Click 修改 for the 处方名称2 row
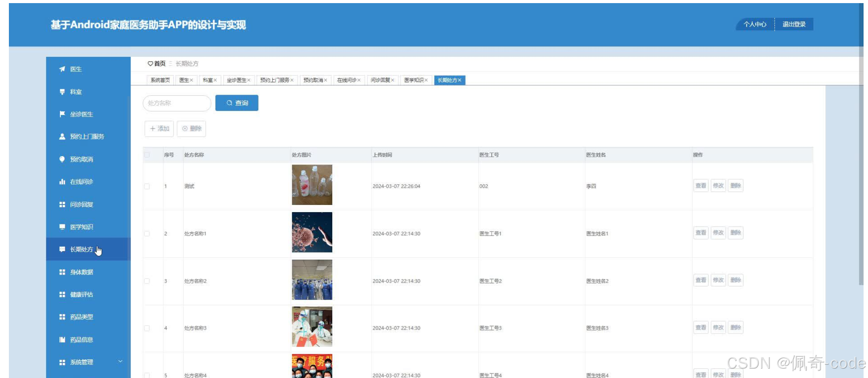The height and width of the screenshot is (378, 868). point(718,280)
